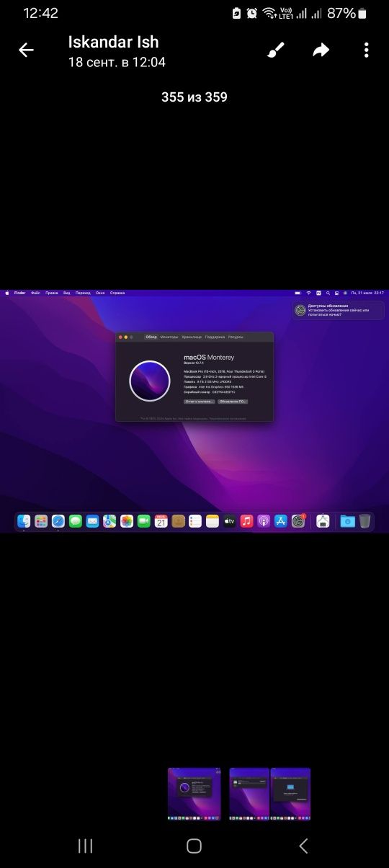Open Reminders in the Dock
The height and width of the screenshot is (868, 389).
[195, 521]
